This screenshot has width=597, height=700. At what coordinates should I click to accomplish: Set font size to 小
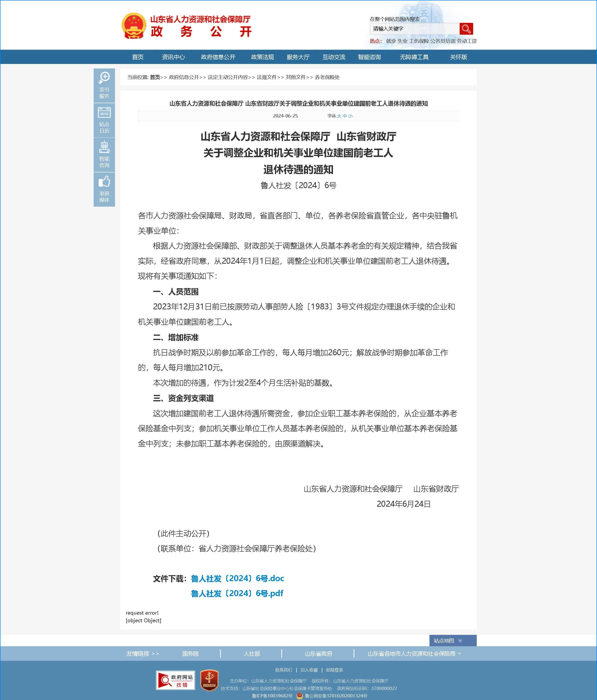tap(350, 116)
